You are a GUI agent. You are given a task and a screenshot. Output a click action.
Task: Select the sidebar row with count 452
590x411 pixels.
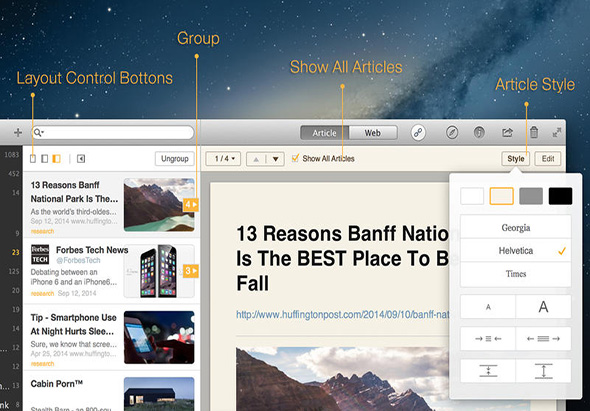(x=11, y=174)
